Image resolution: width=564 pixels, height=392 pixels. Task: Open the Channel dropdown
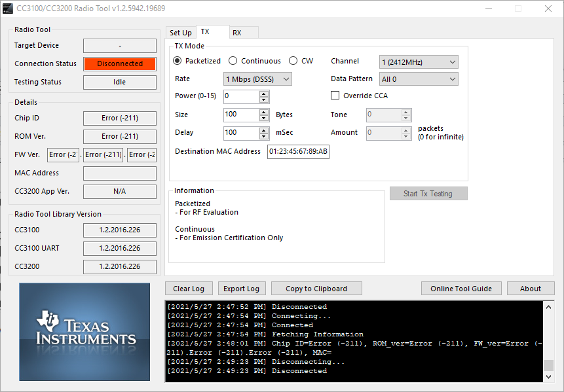pyautogui.click(x=419, y=62)
